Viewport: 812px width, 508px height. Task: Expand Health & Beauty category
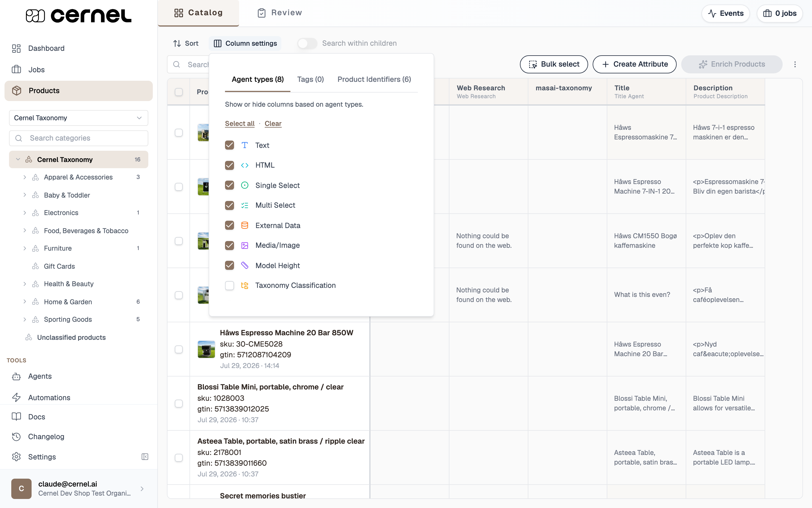tap(25, 284)
